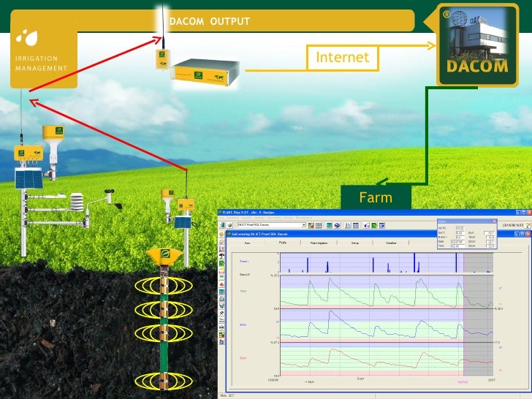Click the blue sprayer icon in left sidebar
Viewport: 532px width, 399px height.
[221, 305]
